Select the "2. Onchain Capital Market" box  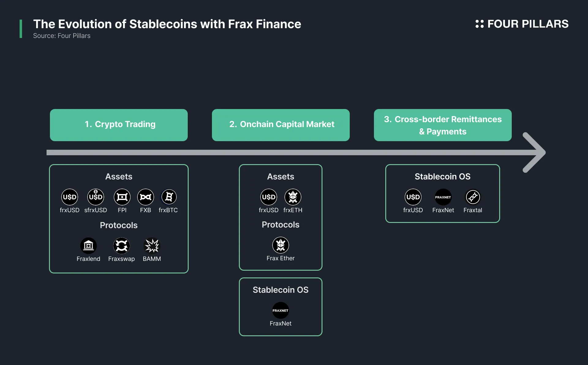281,125
